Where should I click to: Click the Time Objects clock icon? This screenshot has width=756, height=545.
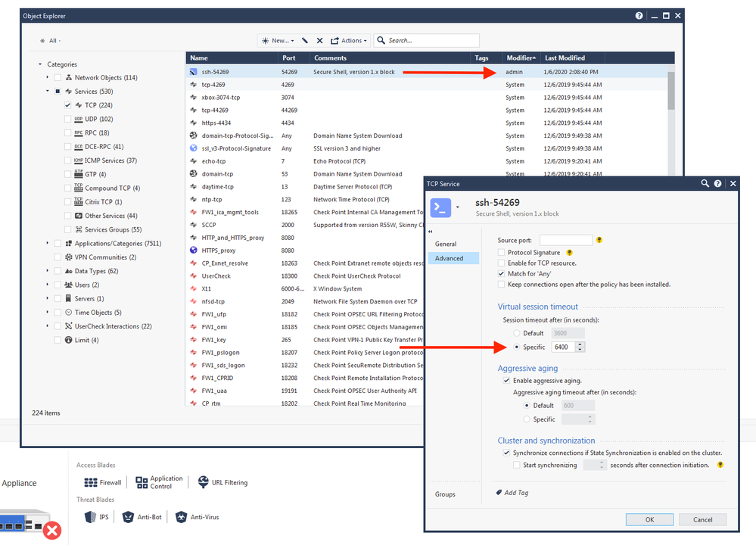point(68,313)
